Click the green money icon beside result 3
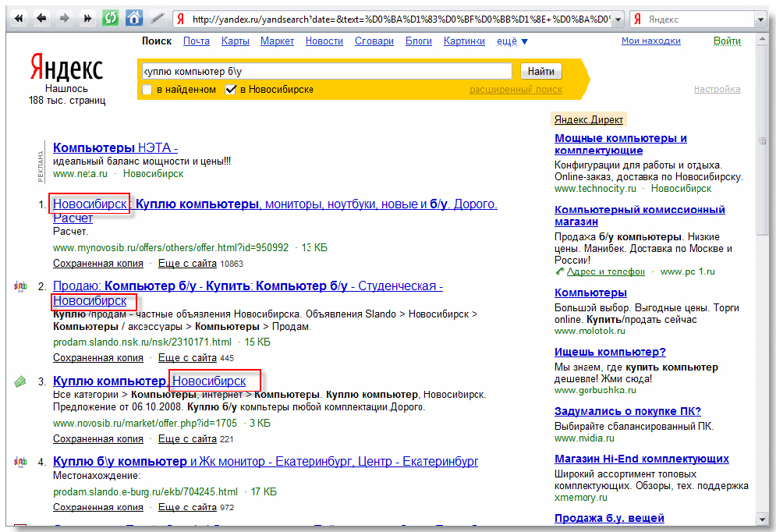This screenshot has width=776, height=532. click(19, 381)
